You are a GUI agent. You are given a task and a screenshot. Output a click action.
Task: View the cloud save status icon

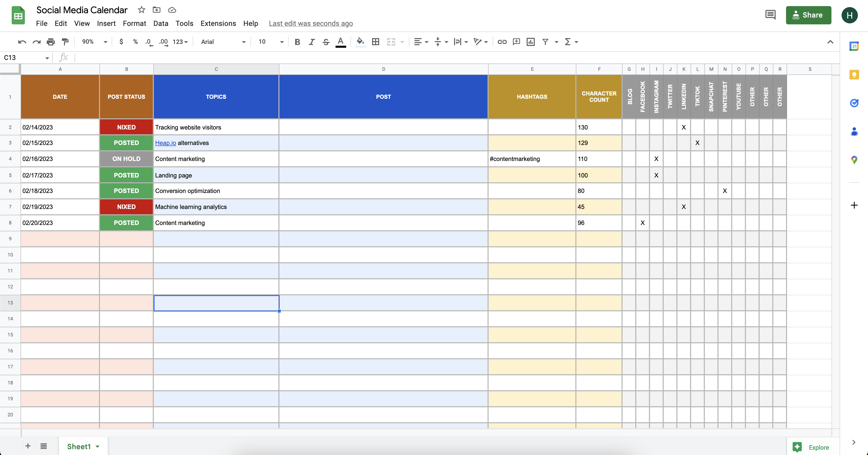pyautogui.click(x=172, y=10)
